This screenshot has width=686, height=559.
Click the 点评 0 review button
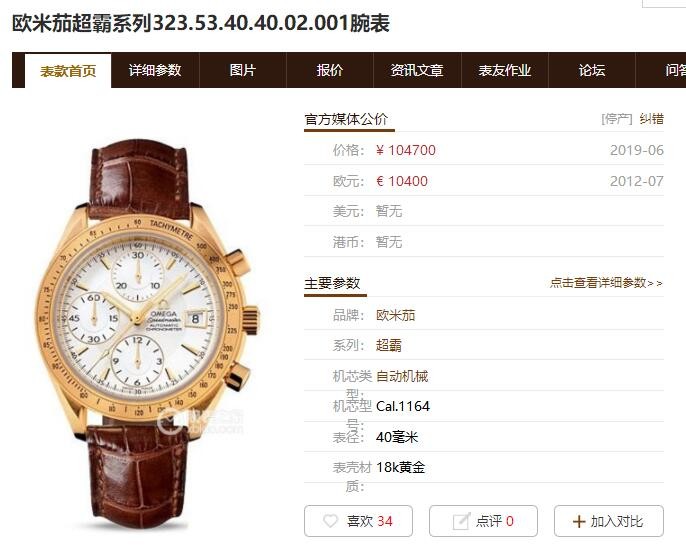pyautogui.click(x=483, y=521)
